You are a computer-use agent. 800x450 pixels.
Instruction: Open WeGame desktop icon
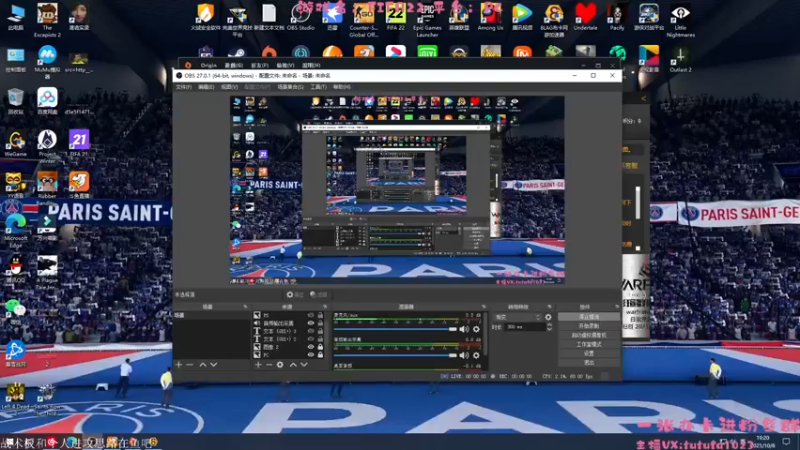[15, 143]
